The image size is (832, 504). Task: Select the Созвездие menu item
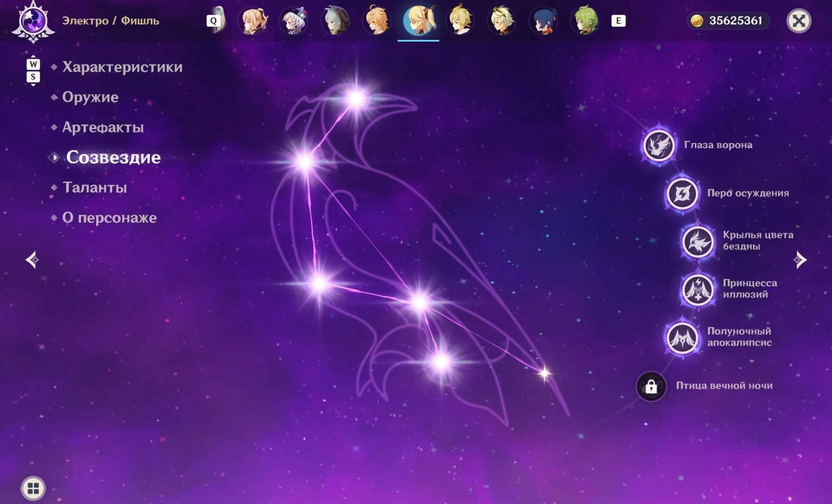[x=113, y=157]
